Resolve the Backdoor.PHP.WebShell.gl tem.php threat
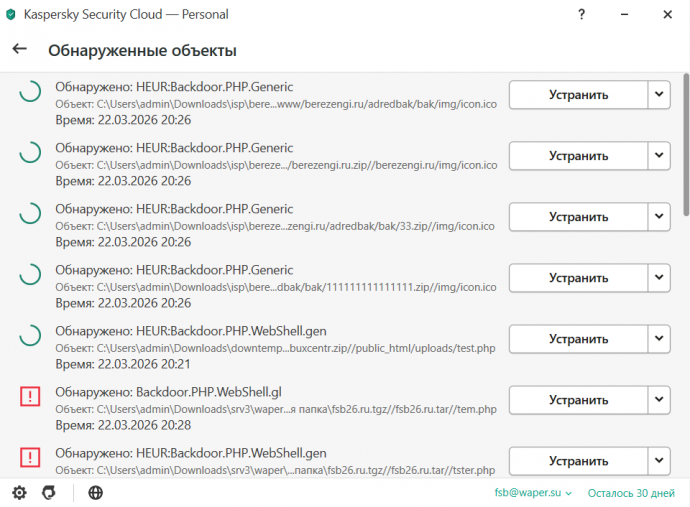 [x=578, y=400]
